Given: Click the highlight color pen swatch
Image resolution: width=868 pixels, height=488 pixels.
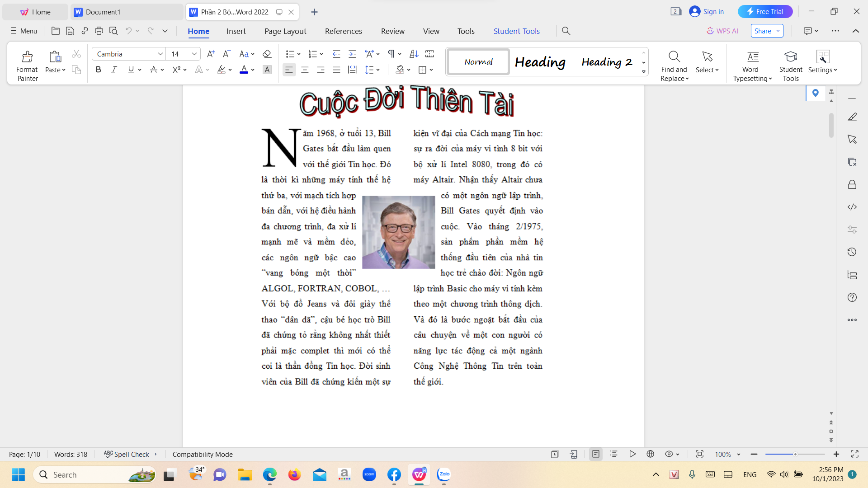Looking at the screenshot, I should point(221,70).
